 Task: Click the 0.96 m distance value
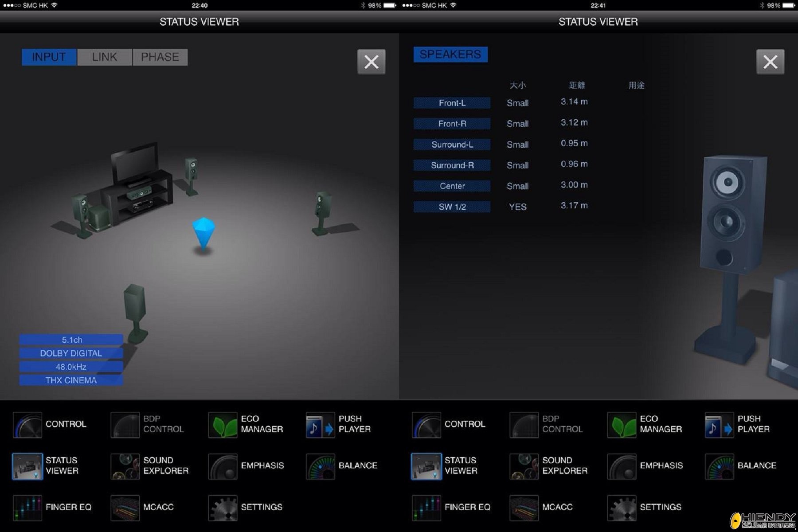(574, 164)
